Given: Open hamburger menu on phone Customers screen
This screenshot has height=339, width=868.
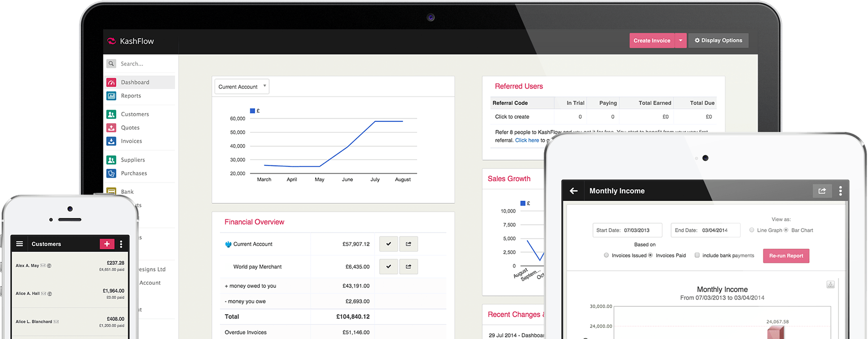Looking at the screenshot, I should click(x=20, y=244).
